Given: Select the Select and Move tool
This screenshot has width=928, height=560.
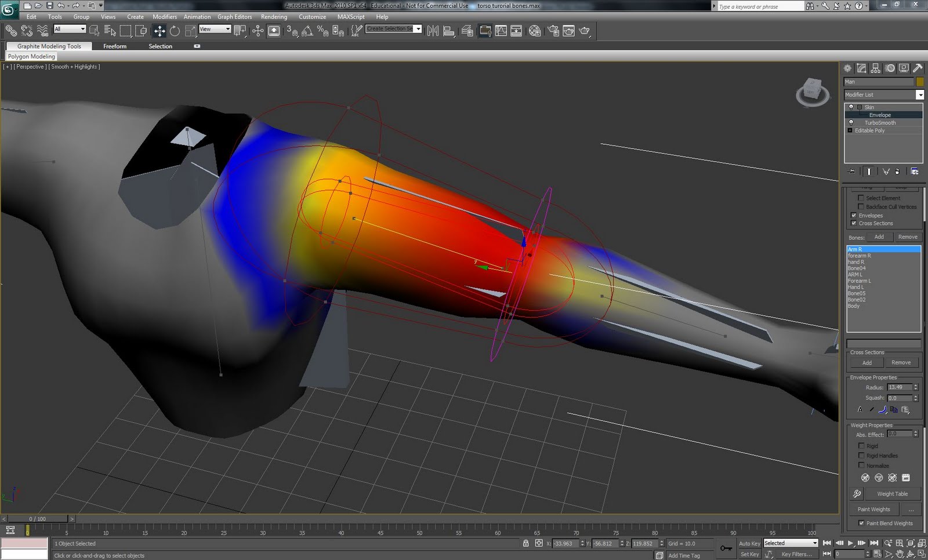Looking at the screenshot, I should coord(159,31).
